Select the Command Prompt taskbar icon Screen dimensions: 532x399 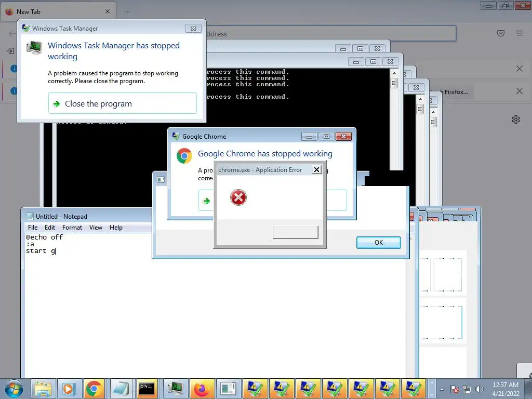(147, 389)
